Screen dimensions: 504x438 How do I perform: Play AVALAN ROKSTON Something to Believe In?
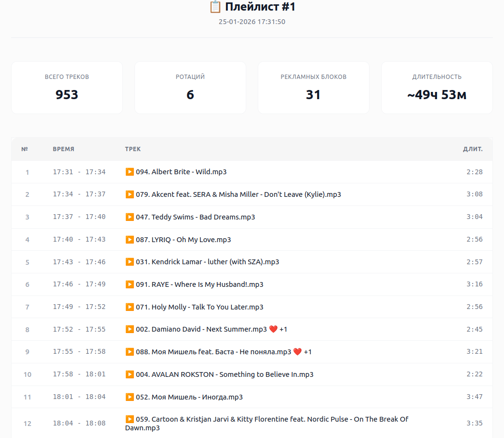coord(130,374)
